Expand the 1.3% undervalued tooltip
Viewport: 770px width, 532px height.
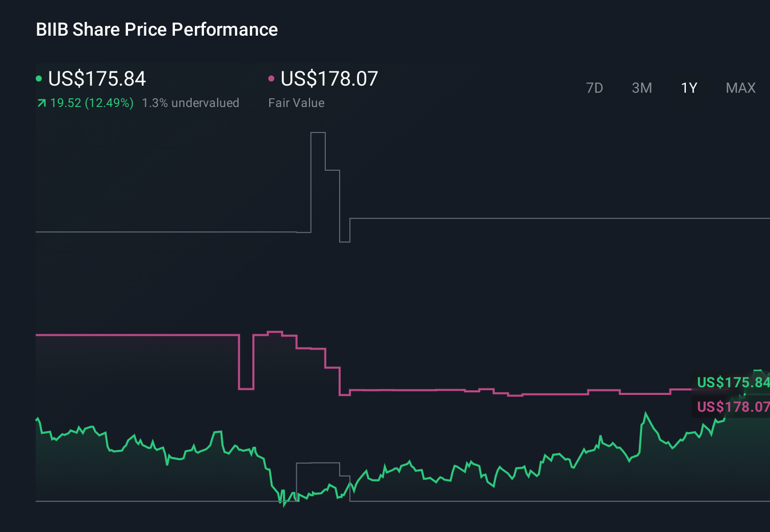[x=191, y=102]
